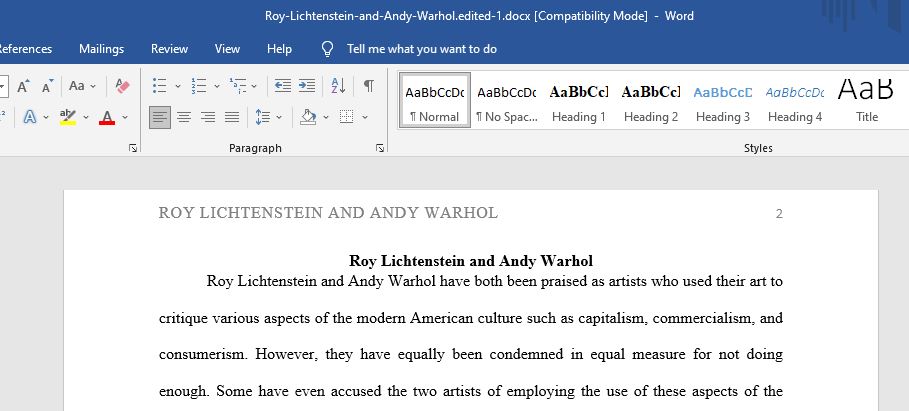
Task: Sort text with A-Z icon
Action: click(x=339, y=86)
